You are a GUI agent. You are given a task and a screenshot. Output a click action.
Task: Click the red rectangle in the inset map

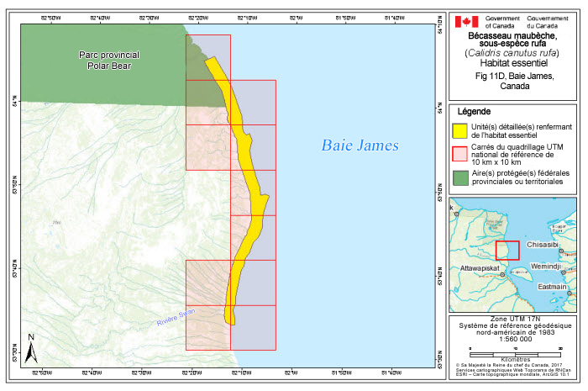[x=507, y=250]
